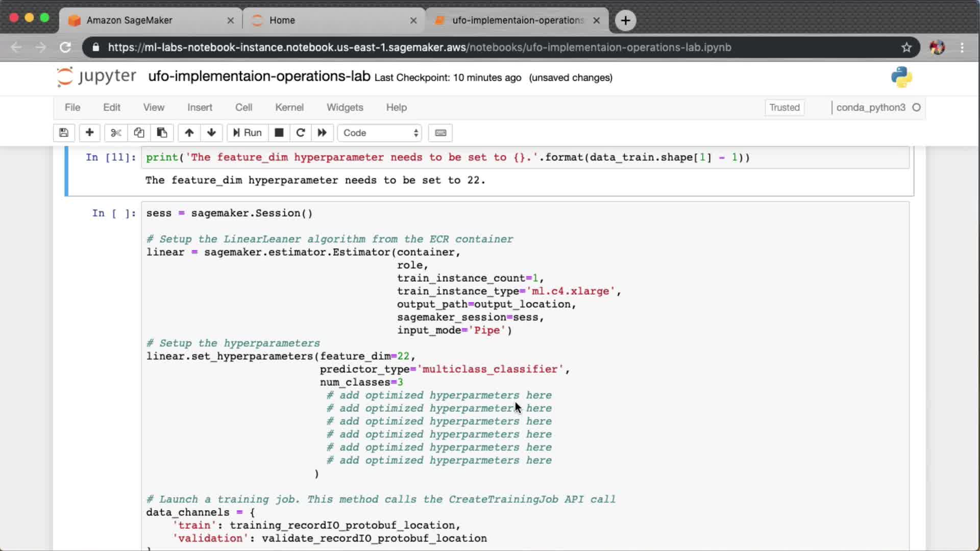Bookmark this page with star icon
This screenshot has width=980, height=551.
906,47
